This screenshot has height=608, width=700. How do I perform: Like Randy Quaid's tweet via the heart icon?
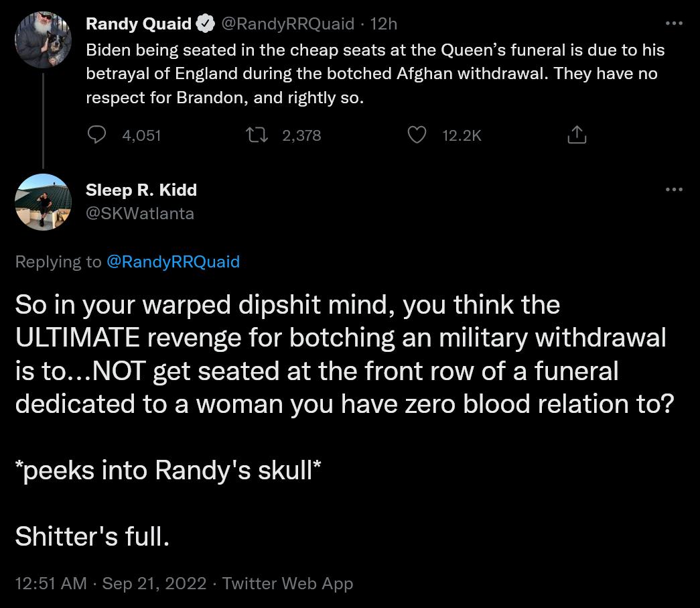tap(417, 135)
